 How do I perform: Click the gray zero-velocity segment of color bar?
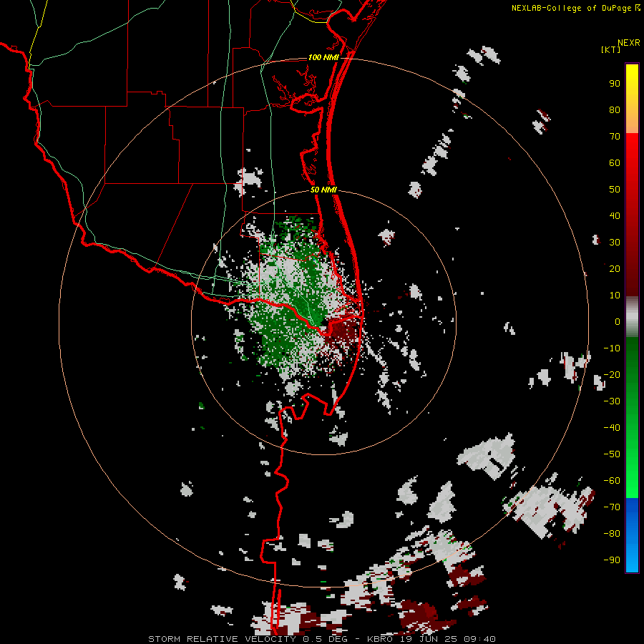[632, 317]
